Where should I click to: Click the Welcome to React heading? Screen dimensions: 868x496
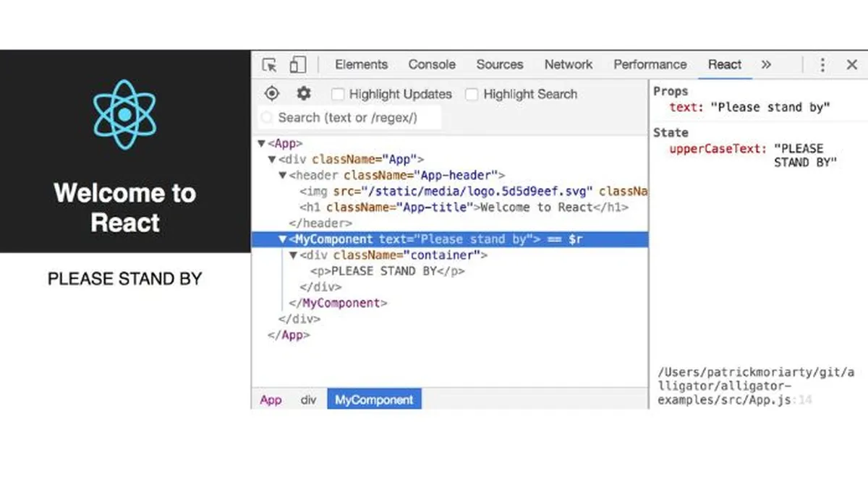[124, 208]
